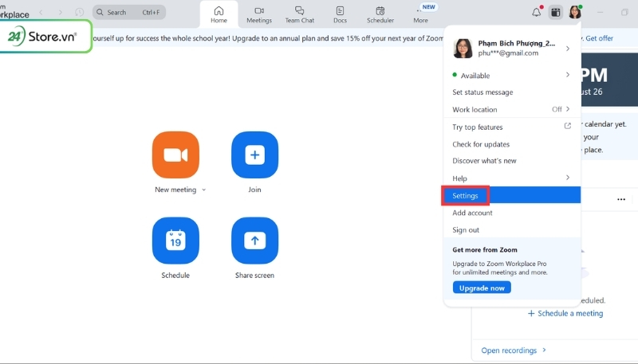Click the Join meeting plus icon
The image size is (638, 364).
pos(254,155)
